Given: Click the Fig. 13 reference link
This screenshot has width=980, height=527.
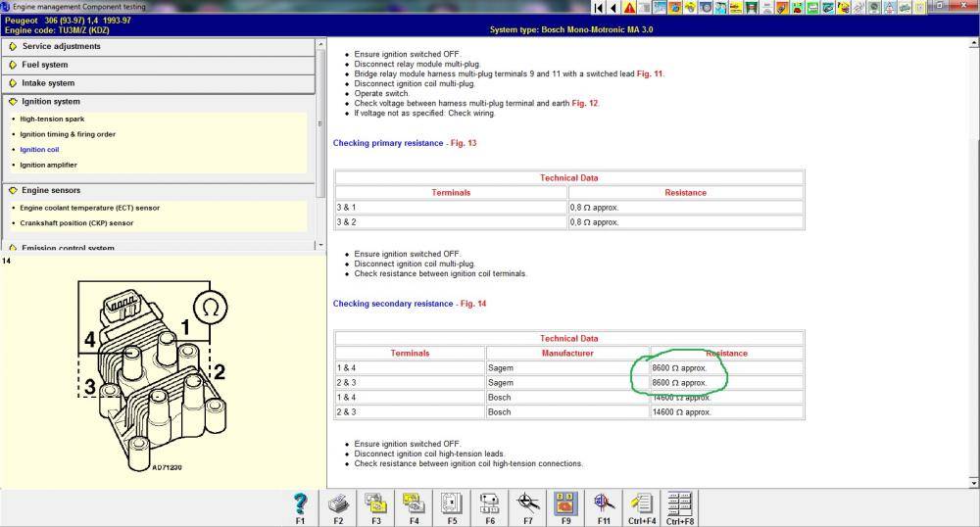Looking at the screenshot, I should click(462, 143).
